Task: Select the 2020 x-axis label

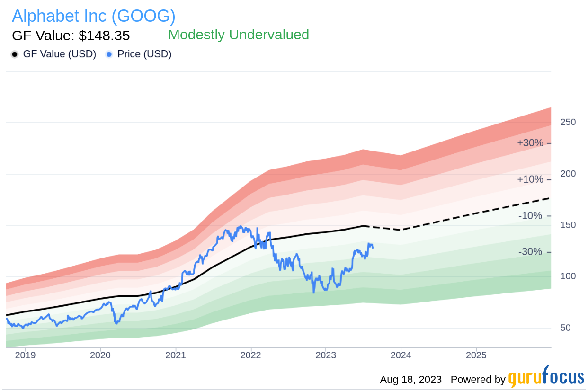Action: click(x=100, y=355)
